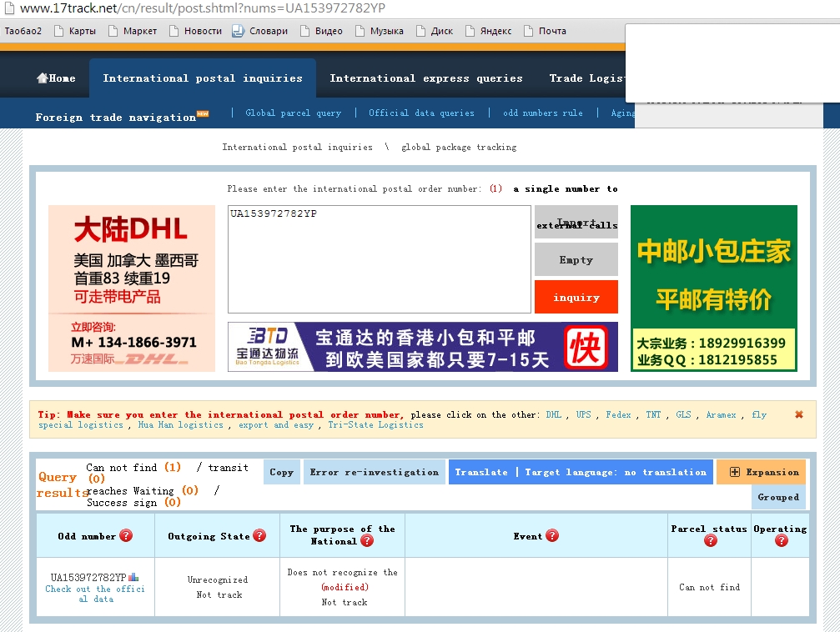Click the green China Post small parcel ad
The image size is (840, 632).
[713, 288]
